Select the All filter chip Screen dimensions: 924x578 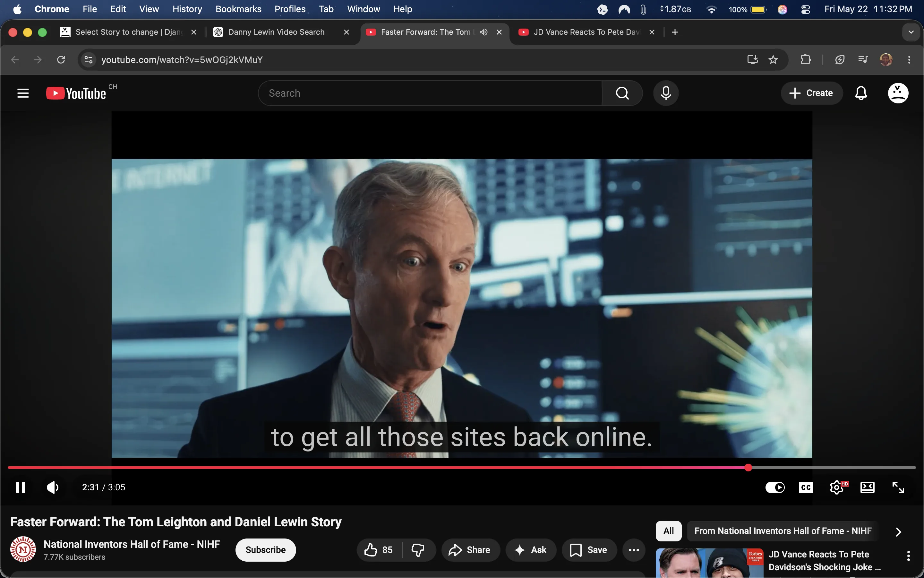(x=668, y=531)
